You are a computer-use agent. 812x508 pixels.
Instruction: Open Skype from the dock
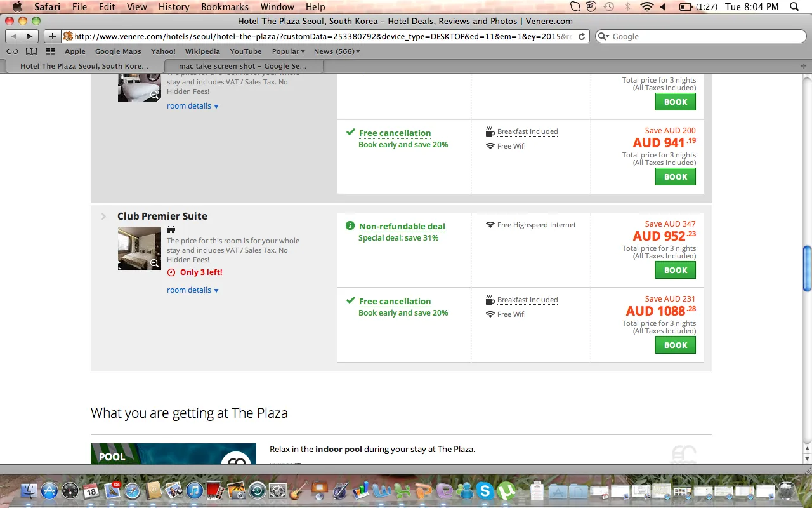pyautogui.click(x=485, y=491)
